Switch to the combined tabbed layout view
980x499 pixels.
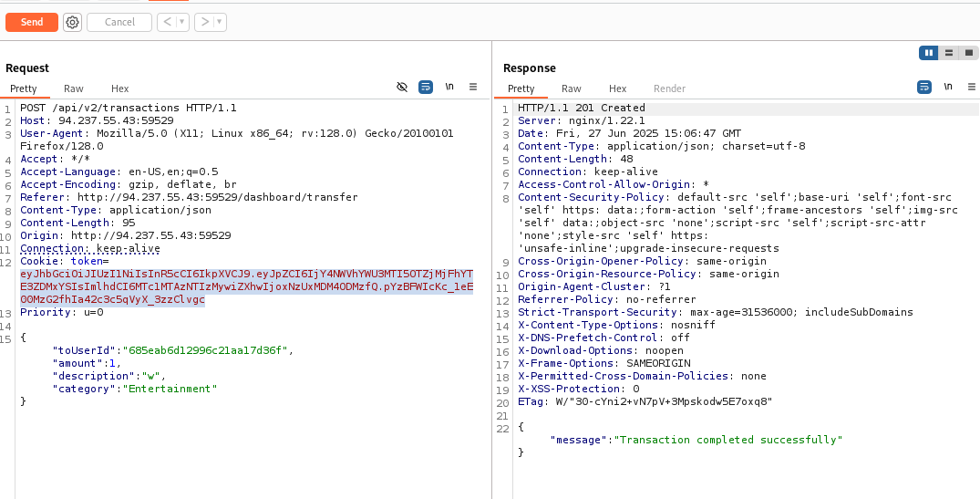[968, 53]
